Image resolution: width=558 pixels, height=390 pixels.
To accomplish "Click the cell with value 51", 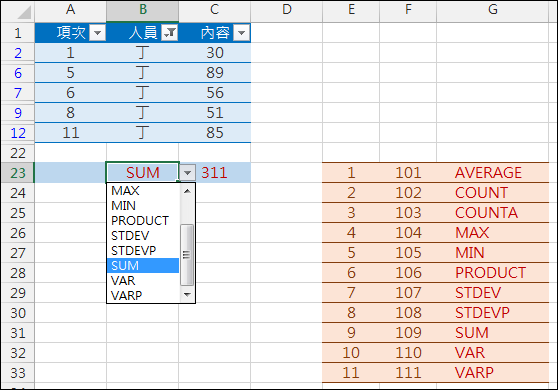I will coord(215,113).
